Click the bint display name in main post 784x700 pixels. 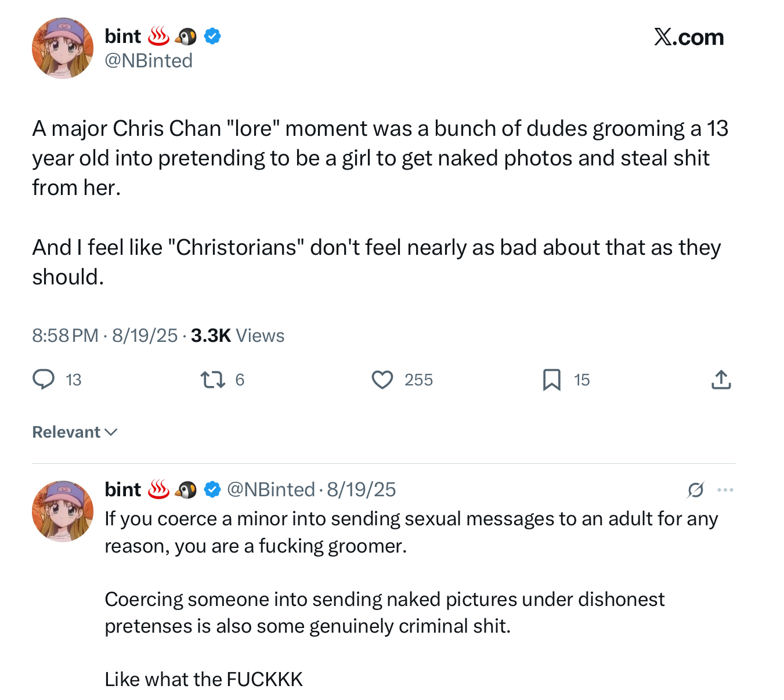pyautogui.click(x=122, y=36)
